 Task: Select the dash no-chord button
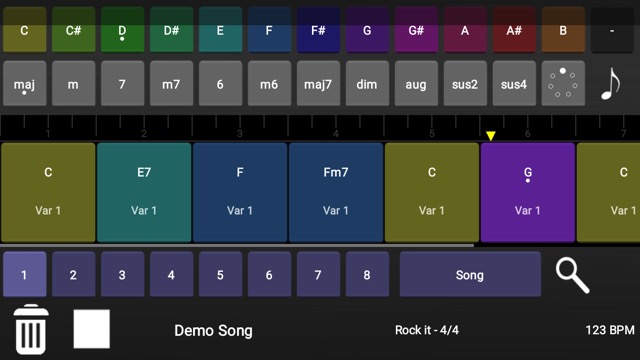click(612, 30)
